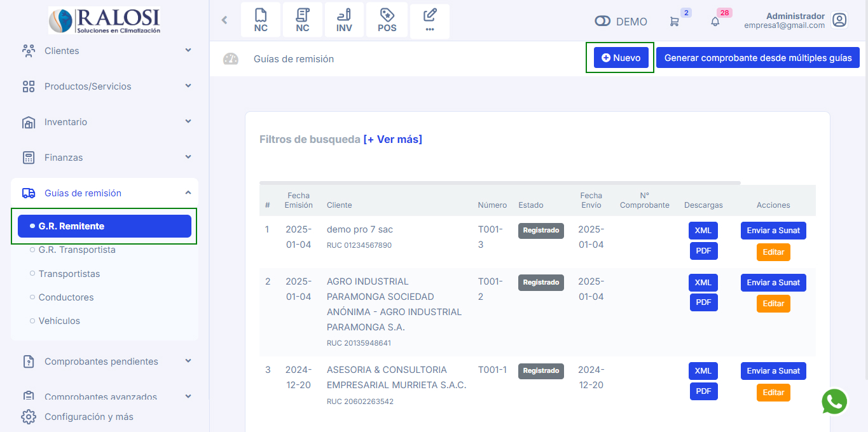This screenshot has height=432, width=868.
Task: Toggle the DEMO mode switch
Action: pyautogui.click(x=602, y=22)
